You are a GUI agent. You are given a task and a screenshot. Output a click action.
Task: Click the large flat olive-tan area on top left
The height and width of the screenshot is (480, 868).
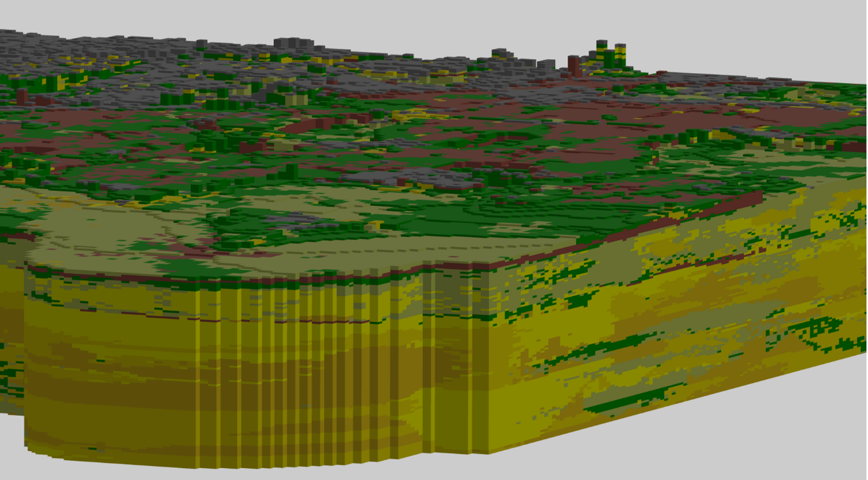point(113,233)
